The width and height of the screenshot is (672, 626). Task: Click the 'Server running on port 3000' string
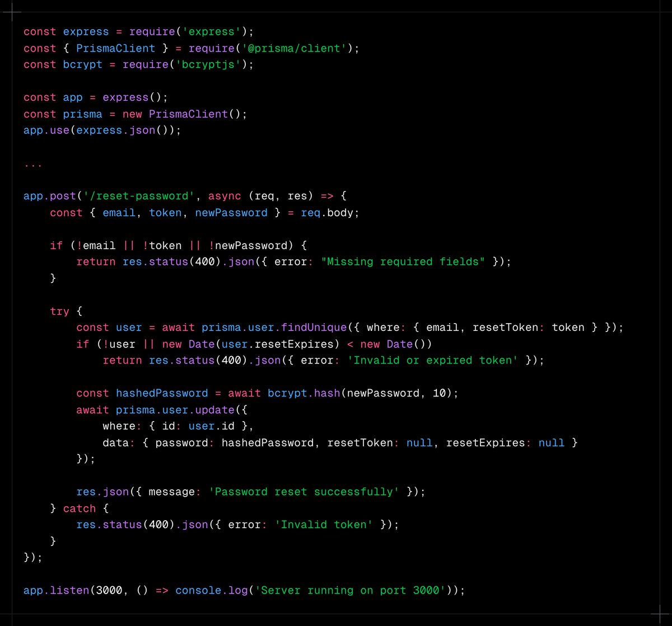tap(349, 590)
